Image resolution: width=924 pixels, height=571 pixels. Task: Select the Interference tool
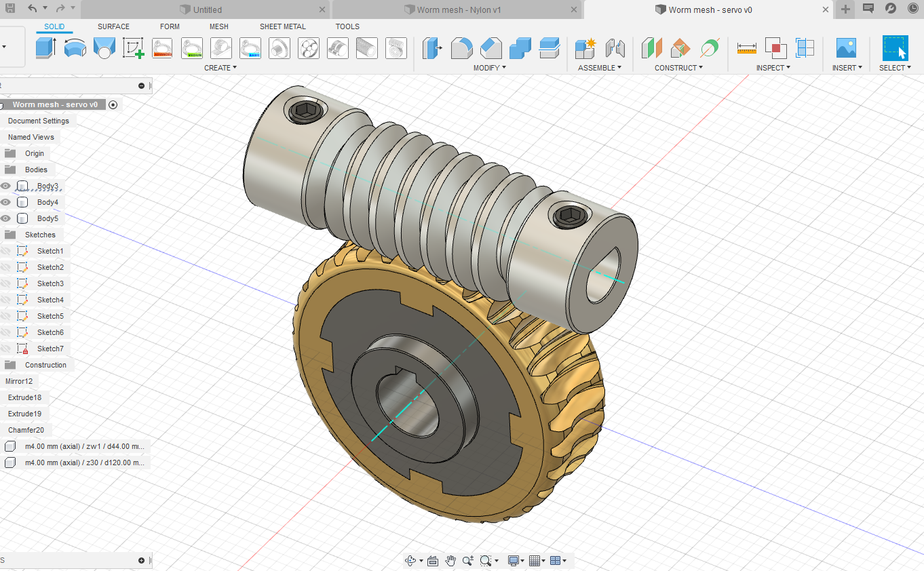pyautogui.click(x=775, y=48)
